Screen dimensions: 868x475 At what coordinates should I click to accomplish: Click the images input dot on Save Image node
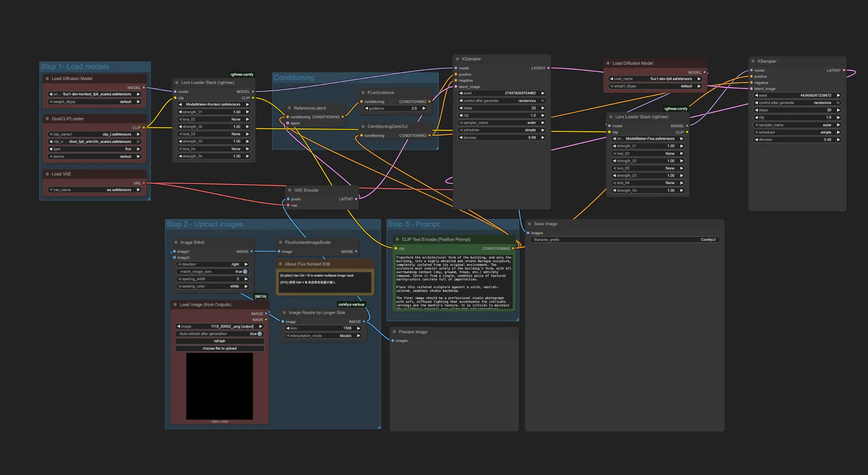tap(528, 233)
